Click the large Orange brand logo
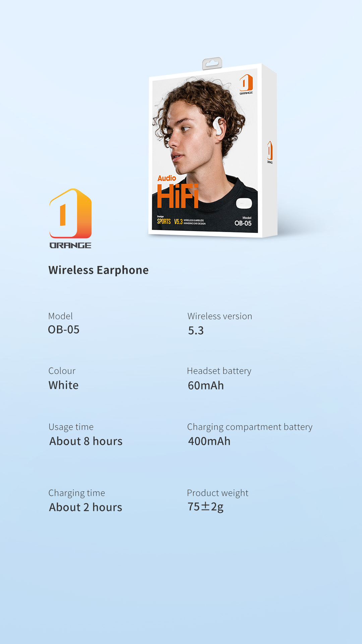Screen dimensions: 362x644 click(x=70, y=218)
